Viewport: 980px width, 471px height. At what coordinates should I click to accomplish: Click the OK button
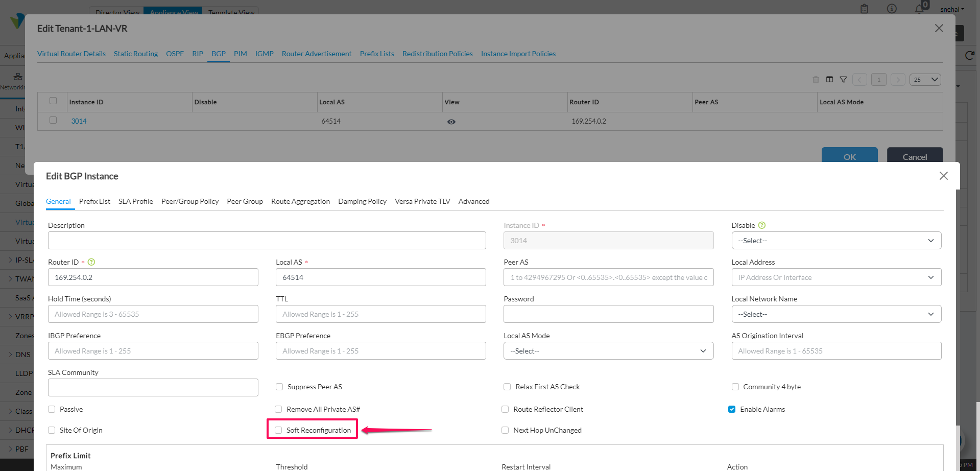tap(850, 155)
